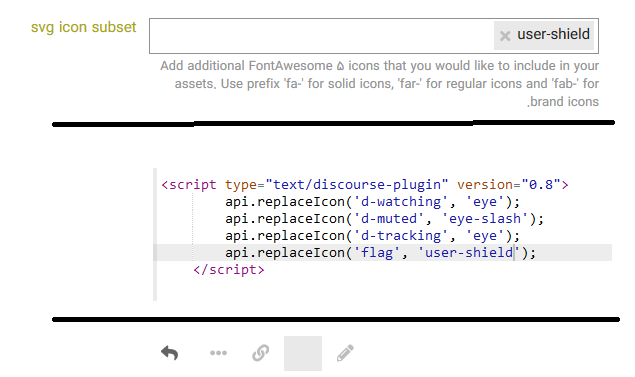Click the opening script tag line

(365, 185)
